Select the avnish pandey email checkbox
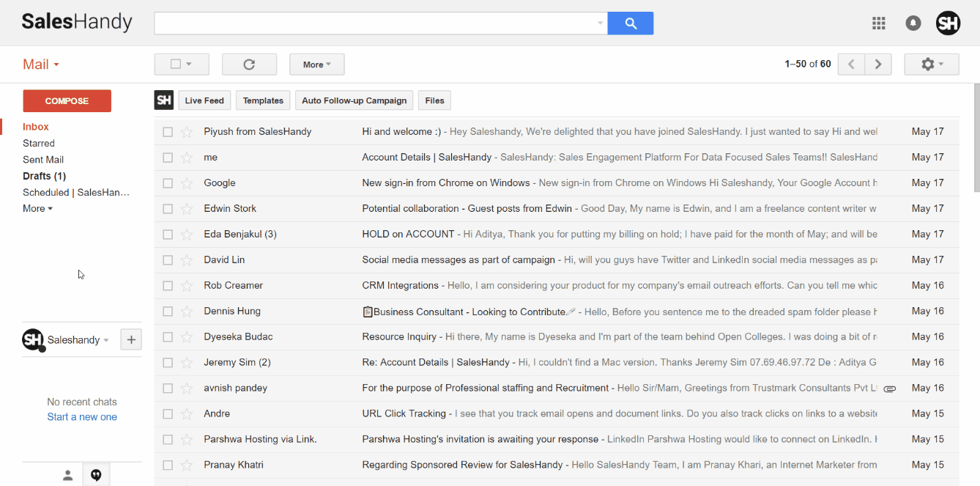This screenshot has width=980, height=486. pos(168,389)
